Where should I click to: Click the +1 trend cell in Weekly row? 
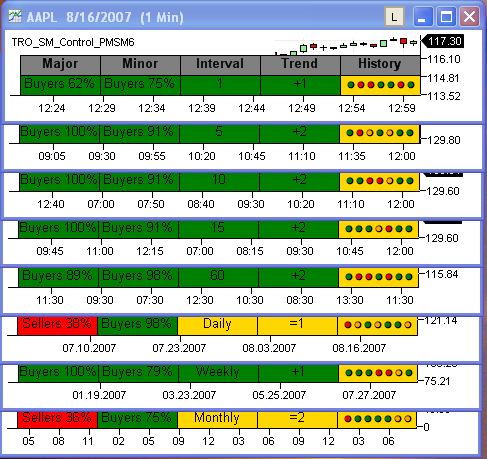pyautogui.click(x=298, y=373)
